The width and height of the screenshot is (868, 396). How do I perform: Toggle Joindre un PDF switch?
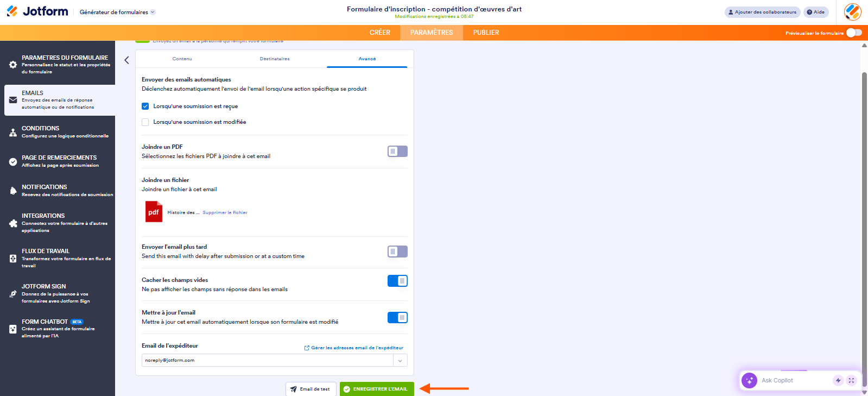pyautogui.click(x=397, y=152)
